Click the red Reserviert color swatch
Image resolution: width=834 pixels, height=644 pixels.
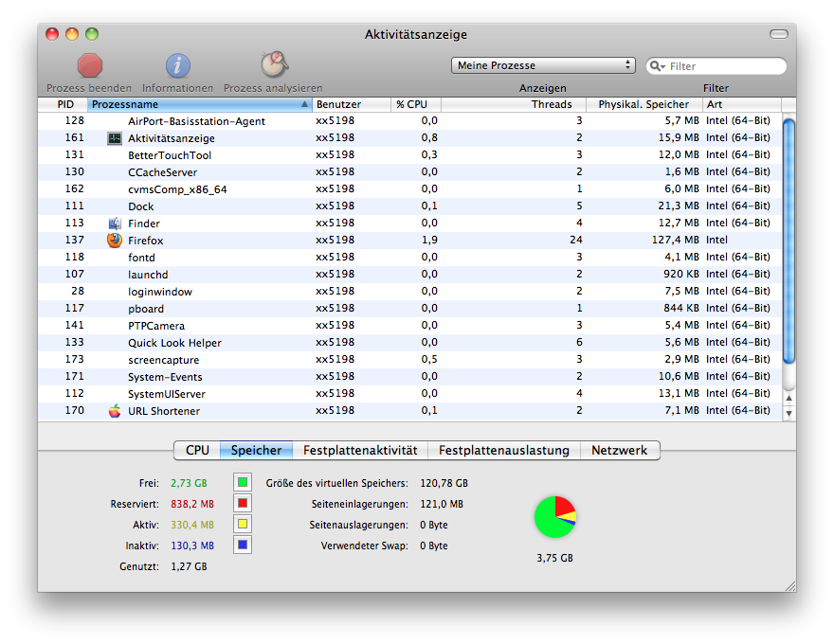243,504
